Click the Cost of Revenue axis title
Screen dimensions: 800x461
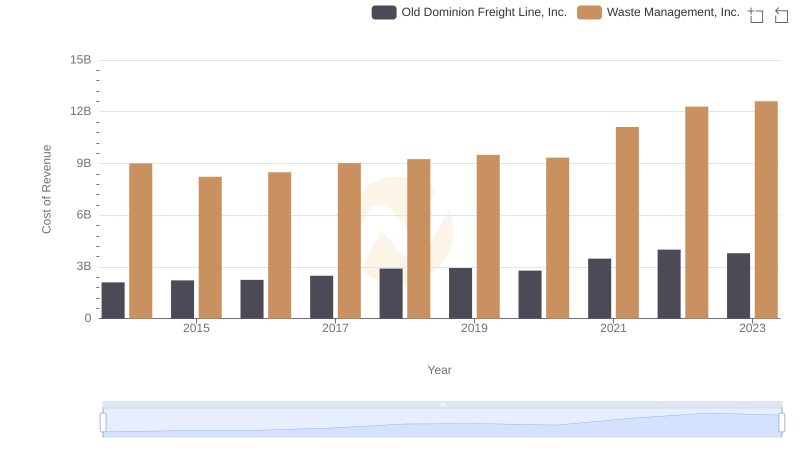(46, 189)
